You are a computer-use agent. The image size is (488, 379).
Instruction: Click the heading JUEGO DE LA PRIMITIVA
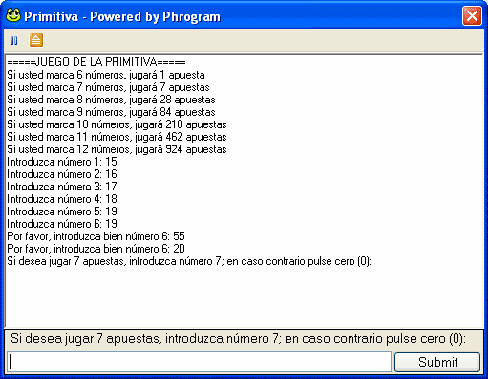click(x=96, y=62)
